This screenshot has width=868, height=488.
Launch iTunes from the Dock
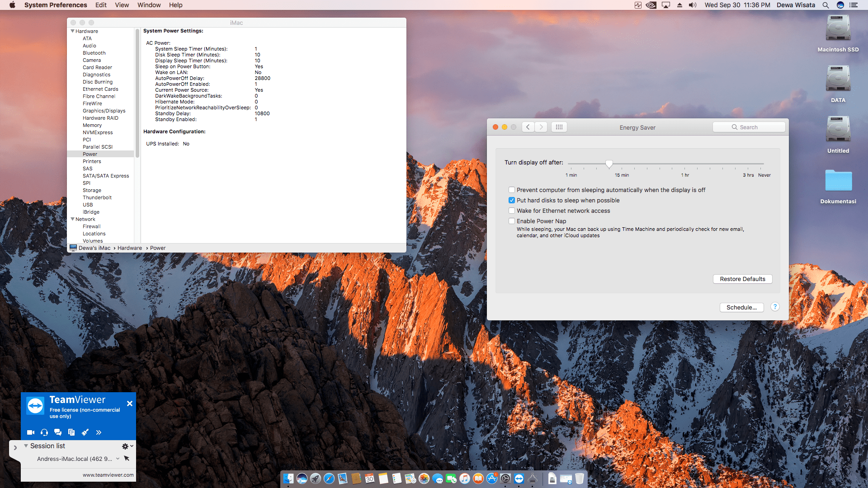tap(465, 479)
